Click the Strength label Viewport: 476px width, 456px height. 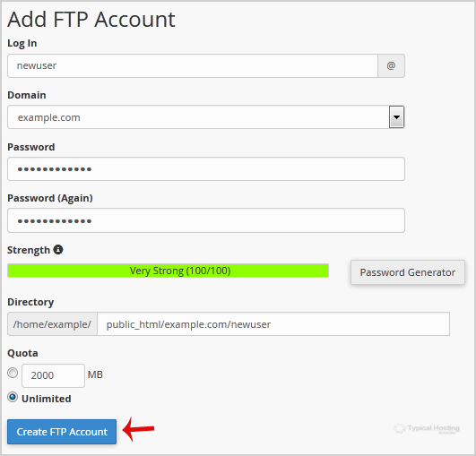click(29, 250)
